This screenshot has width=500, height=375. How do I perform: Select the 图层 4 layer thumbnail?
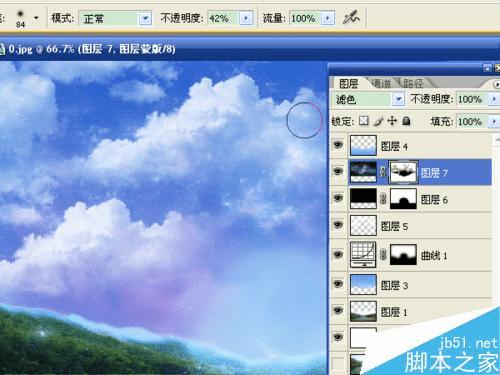coord(363,145)
